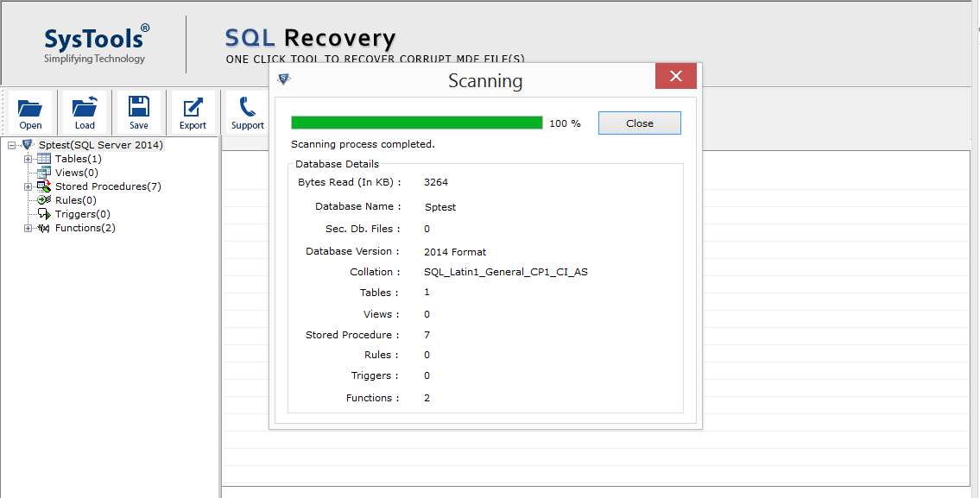
Task: Click the "Collation :" label
Action: tap(375, 272)
